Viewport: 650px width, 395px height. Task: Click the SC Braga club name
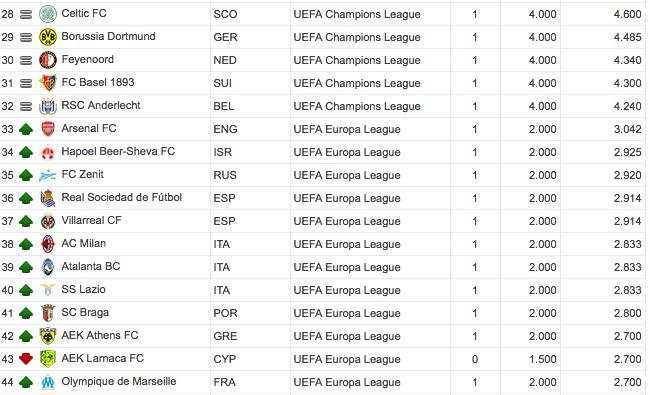pyautogui.click(x=85, y=312)
